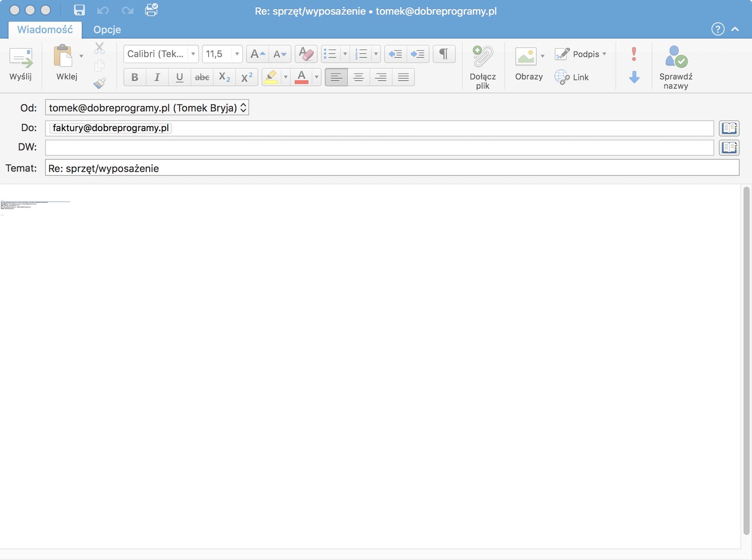Switch to the Opcje tab
This screenshot has width=752, height=560.
pyautogui.click(x=107, y=30)
